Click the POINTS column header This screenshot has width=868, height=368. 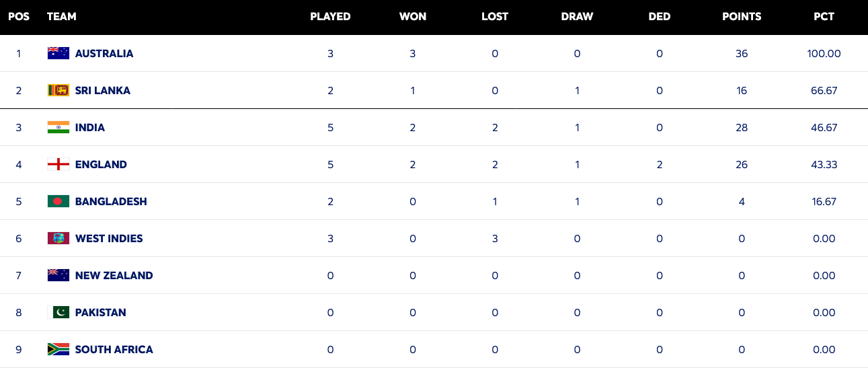742,16
